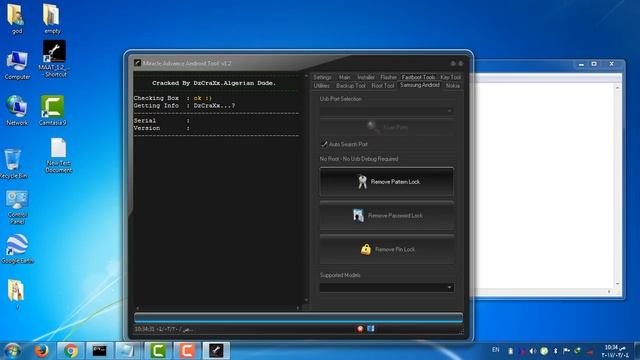Click the red stop icon in status bar
The width and height of the screenshot is (640, 360).
[360, 329]
